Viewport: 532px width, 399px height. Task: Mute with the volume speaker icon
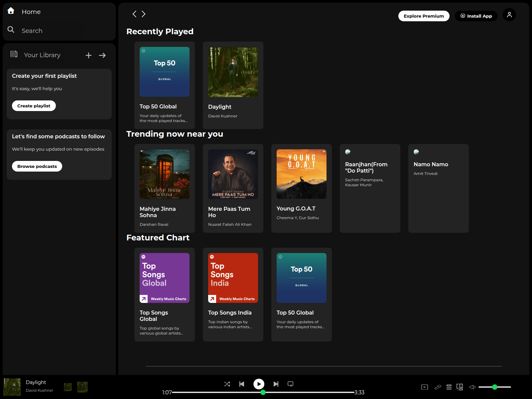coord(472,387)
